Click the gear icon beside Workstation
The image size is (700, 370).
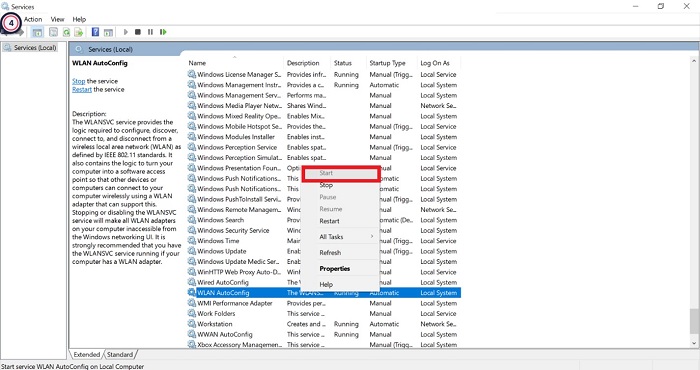tap(192, 324)
